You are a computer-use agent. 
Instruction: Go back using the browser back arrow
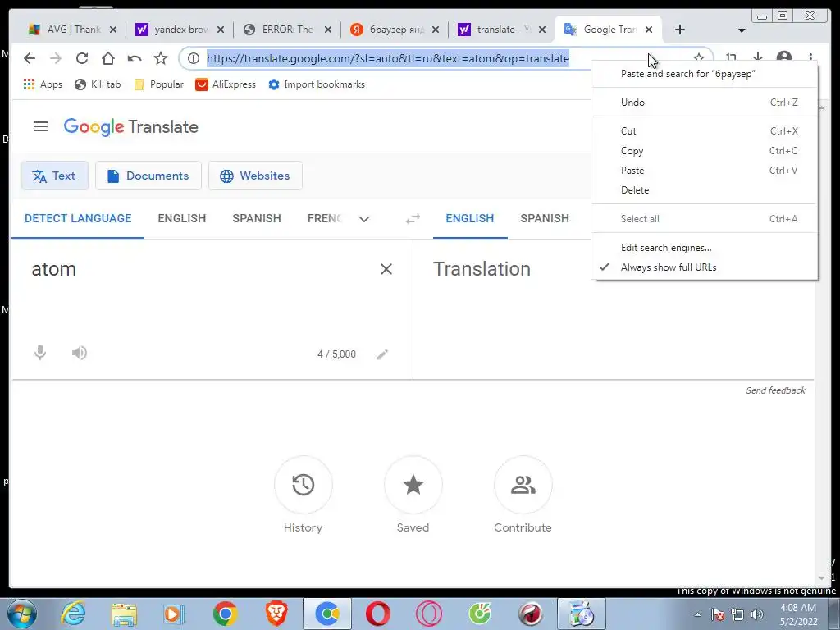pos(30,58)
